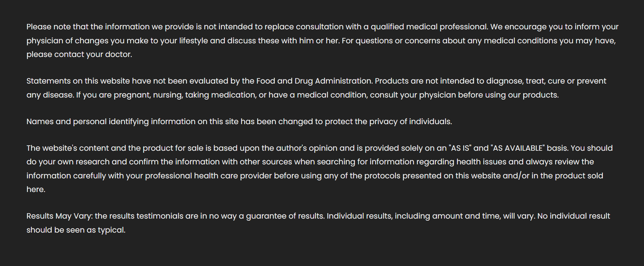This screenshot has height=266, width=644.
Task: Click the words "qualified medical professional"
Action: (429, 27)
